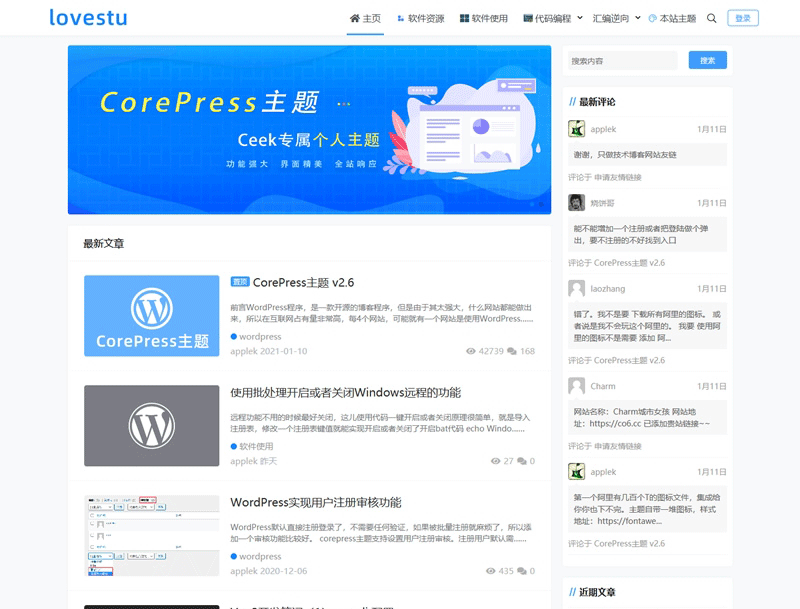Screen dimensions: 800x609
Task: Expand the 代码编程 dropdown arrow
Action: coord(580,18)
